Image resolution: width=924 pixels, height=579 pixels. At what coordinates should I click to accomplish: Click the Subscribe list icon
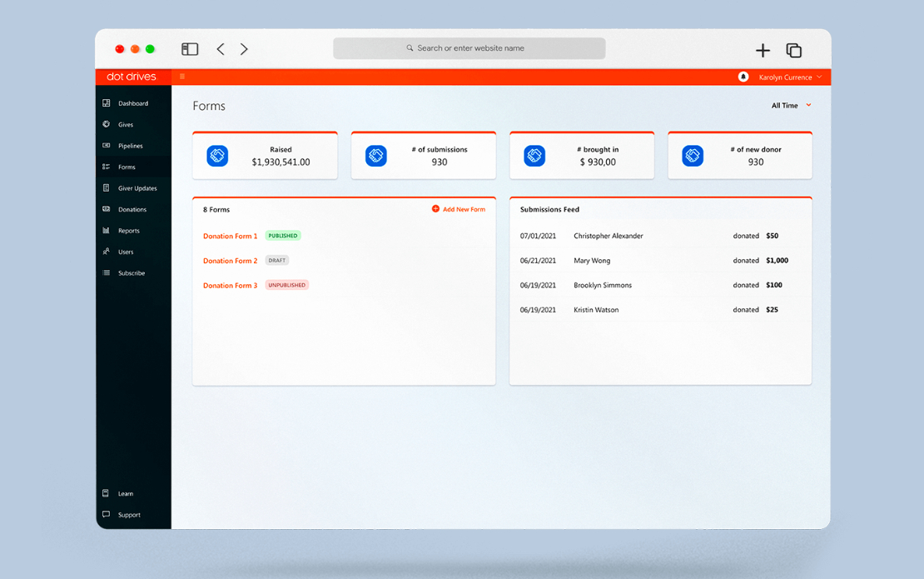click(x=106, y=273)
